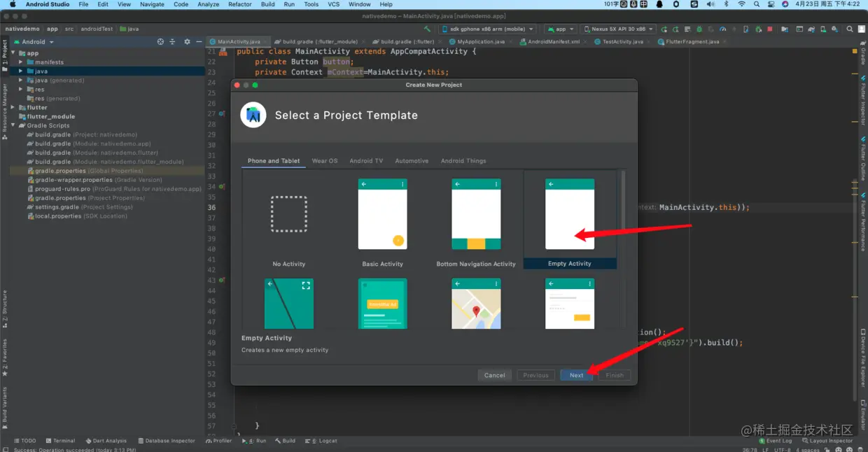Click the Run app toolbar icon

coord(664,29)
